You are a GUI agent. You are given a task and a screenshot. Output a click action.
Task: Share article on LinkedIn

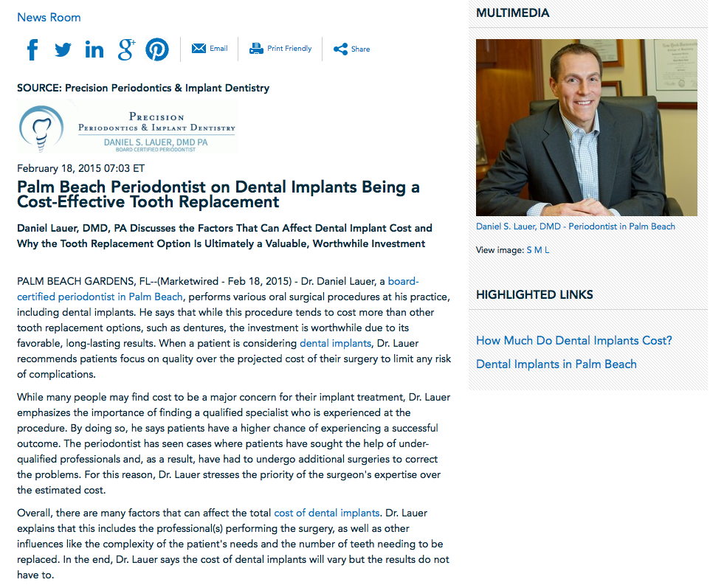tap(94, 49)
